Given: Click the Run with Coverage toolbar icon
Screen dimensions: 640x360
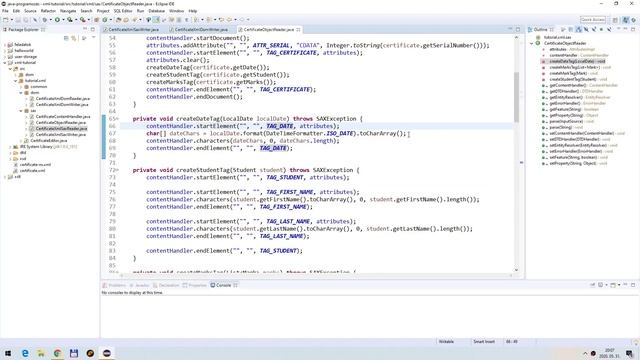Looking at the screenshot, I should click(x=70, y=20).
